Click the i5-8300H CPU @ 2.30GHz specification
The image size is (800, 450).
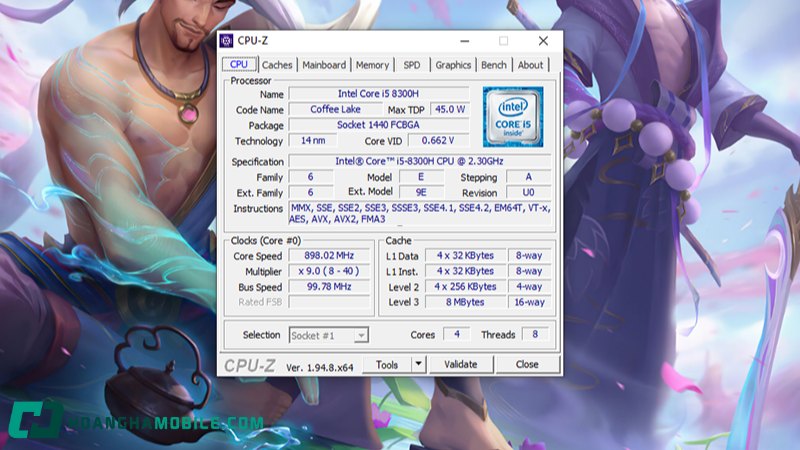tap(419, 161)
